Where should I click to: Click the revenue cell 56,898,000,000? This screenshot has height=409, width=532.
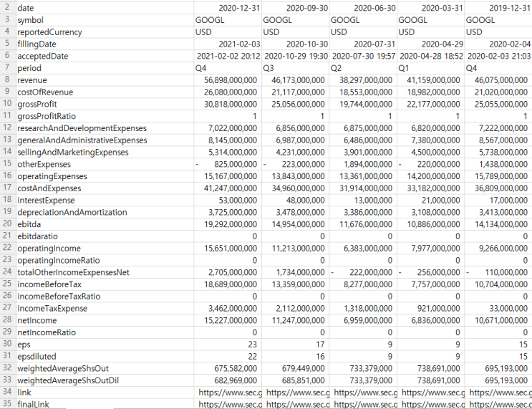pos(228,80)
